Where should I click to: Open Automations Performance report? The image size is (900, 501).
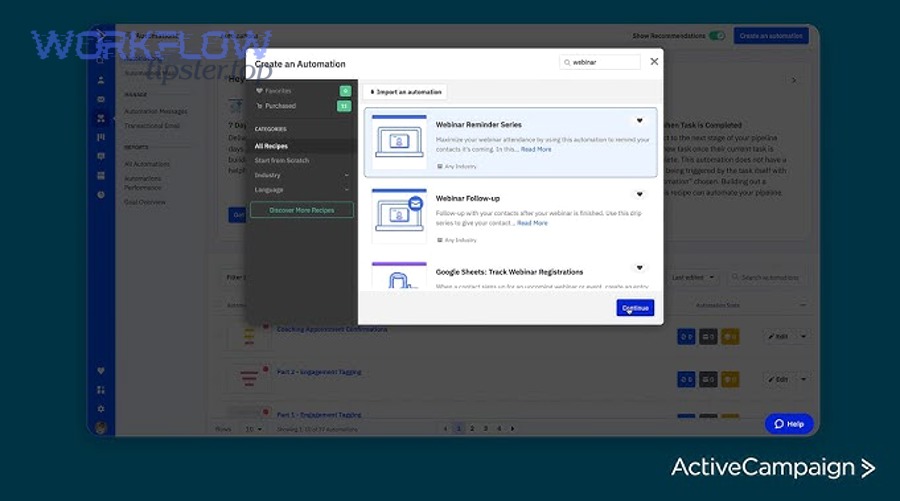[x=143, y=183]
